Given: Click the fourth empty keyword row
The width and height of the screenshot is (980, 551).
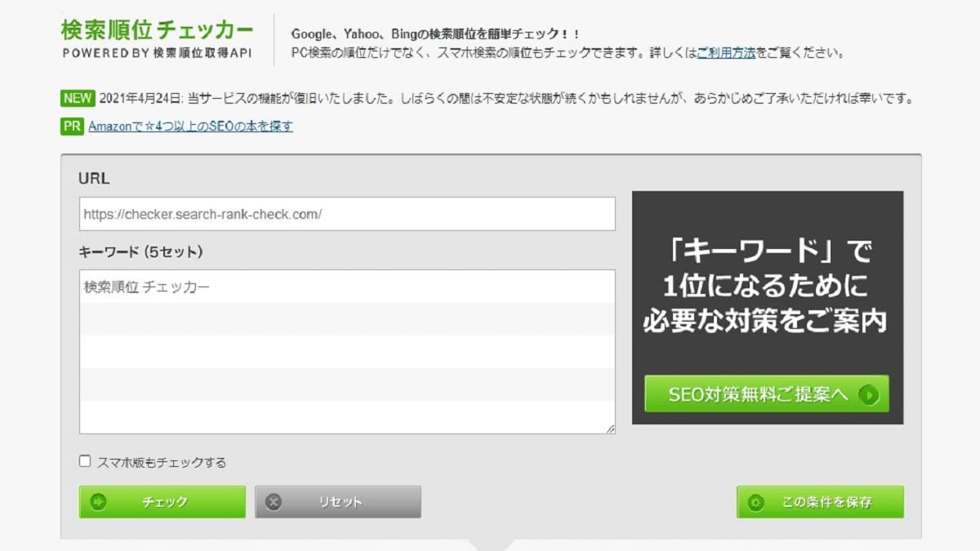Looking at the screenshot, I should click(x=347, y=384).
